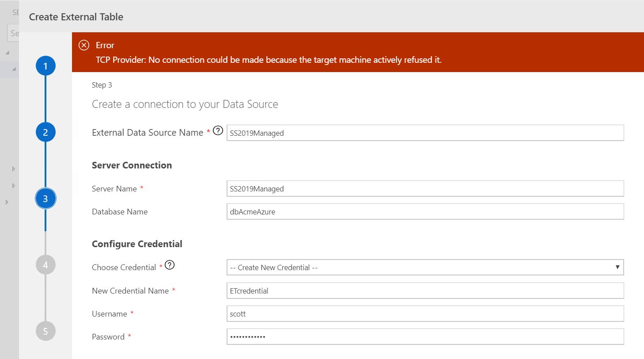Collapse the expanded node near the sidebar top
The width and height of the screenshot is (644, 359).
[13, 69]
